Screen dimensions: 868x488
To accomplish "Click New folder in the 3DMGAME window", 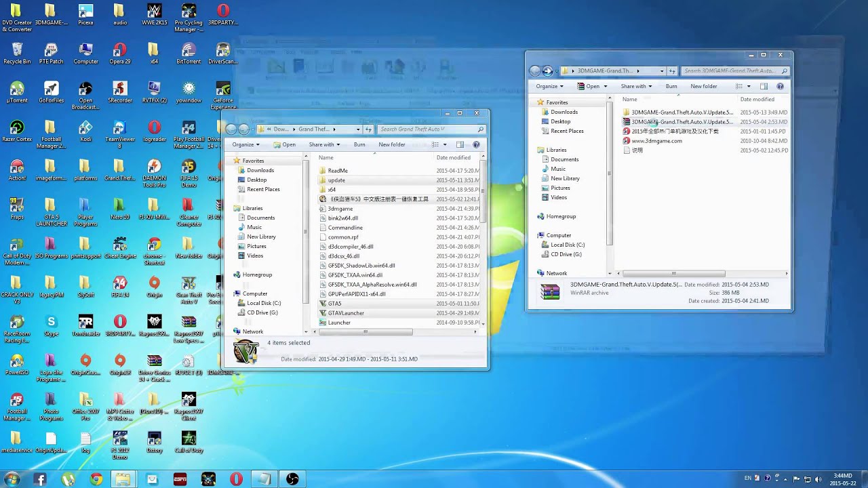I will tap(704, 86).
